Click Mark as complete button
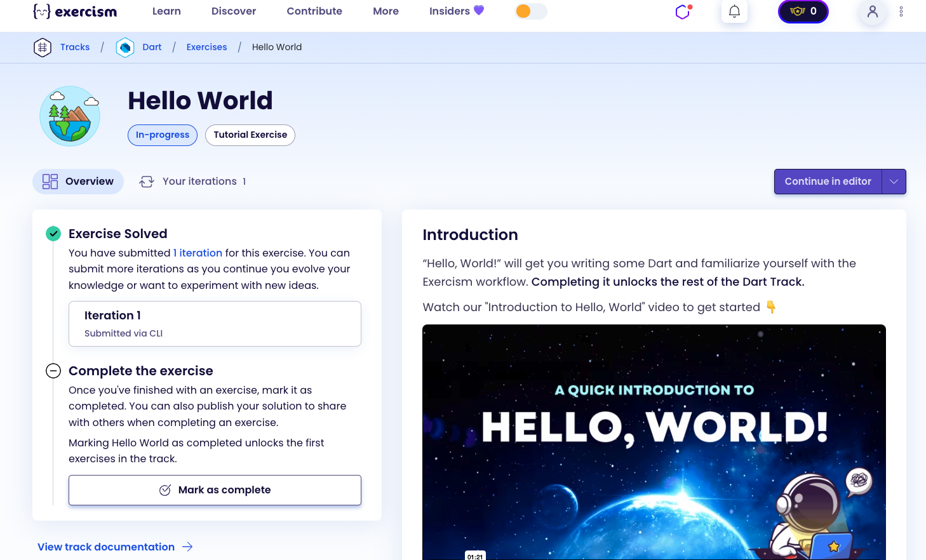 click(215, 490)
